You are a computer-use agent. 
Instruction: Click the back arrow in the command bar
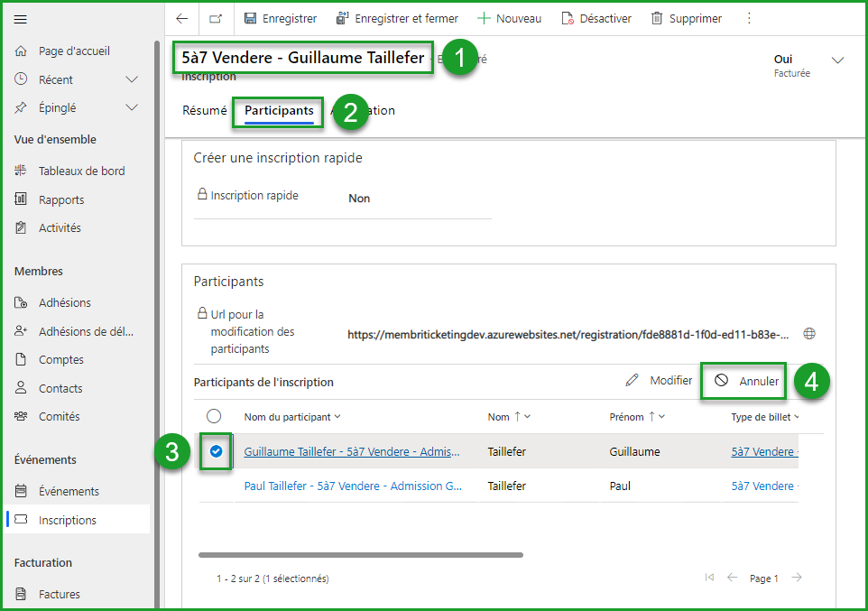182,18
